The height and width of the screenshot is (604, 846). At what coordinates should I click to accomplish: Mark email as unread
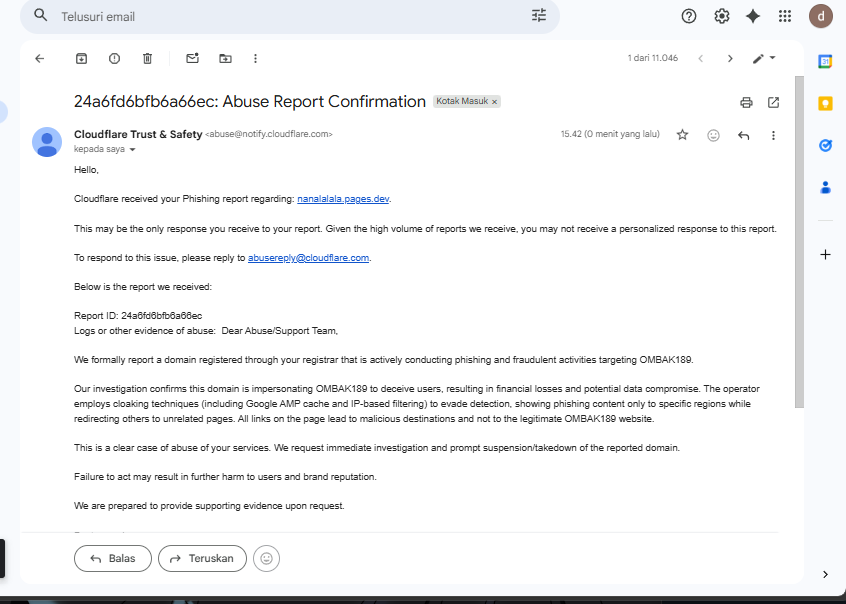(x=193, y=58)
